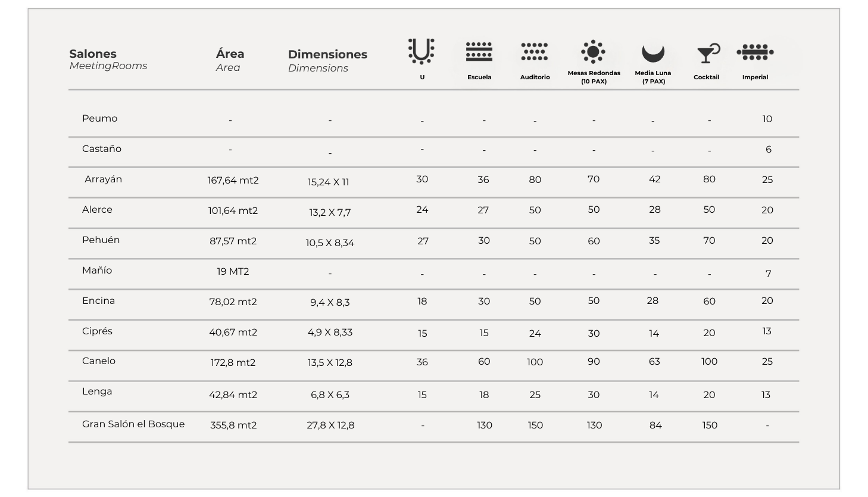The width and height of the screenshot is (868, 497).
Task: Select the Auditorio seating icon
Action: 534,52
